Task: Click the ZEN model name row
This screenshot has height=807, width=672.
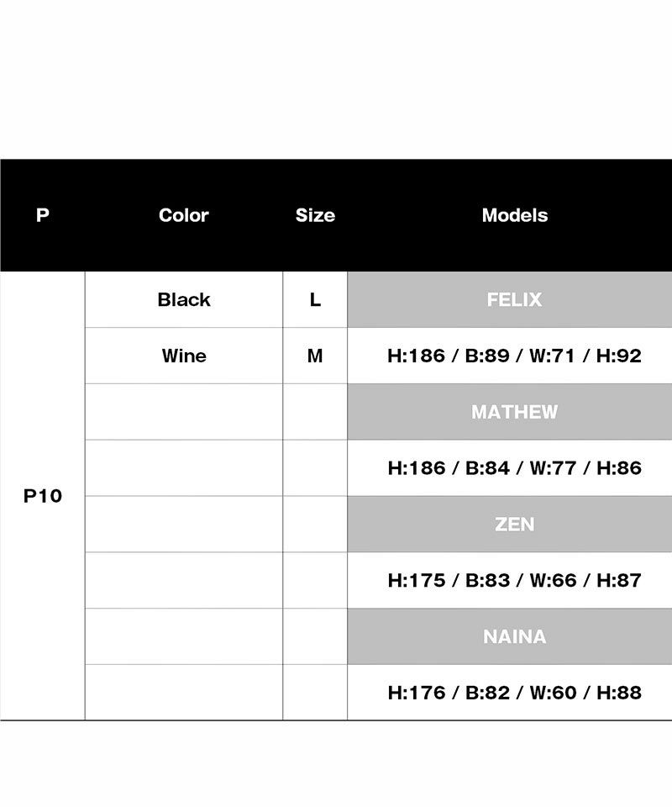Action: click(514, 525)
